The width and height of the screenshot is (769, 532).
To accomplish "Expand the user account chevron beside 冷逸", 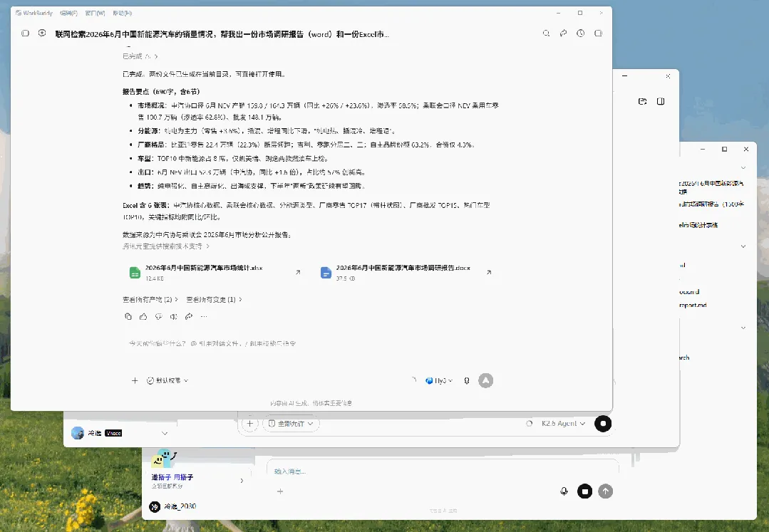I will [x=165, y=433].
